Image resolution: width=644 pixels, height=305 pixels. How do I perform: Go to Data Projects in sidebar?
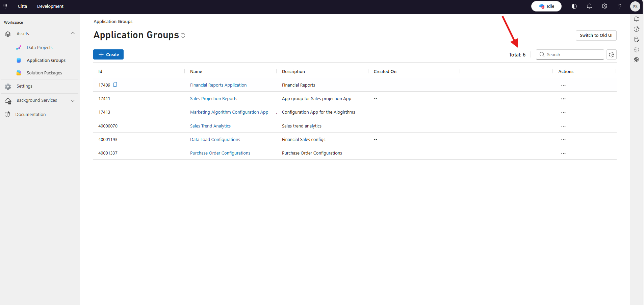pyautogui.click(x=40, y=48)
